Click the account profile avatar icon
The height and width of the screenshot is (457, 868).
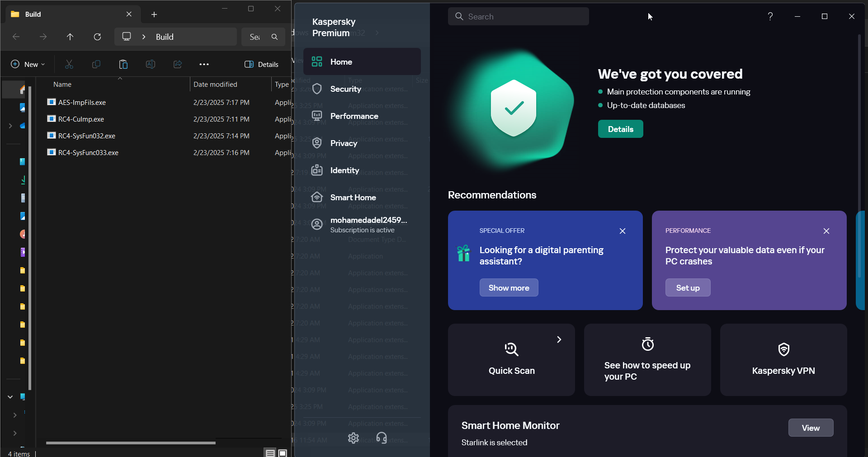click(x=317, y=224)
